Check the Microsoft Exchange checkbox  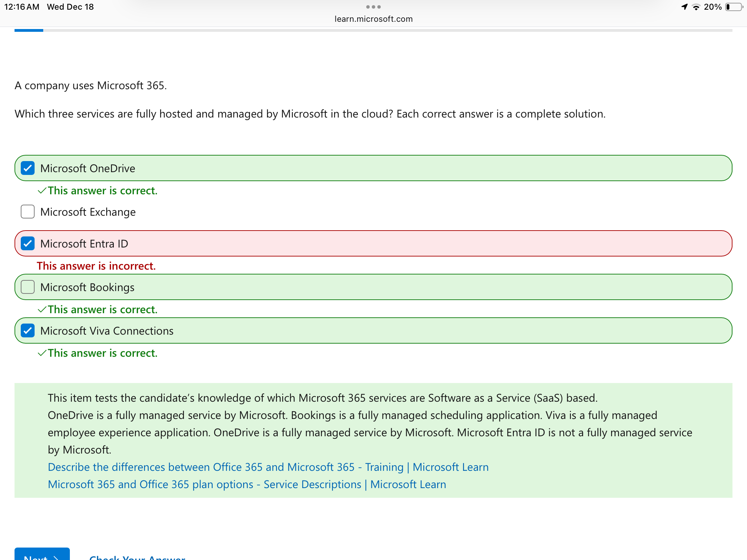(28, 212)
